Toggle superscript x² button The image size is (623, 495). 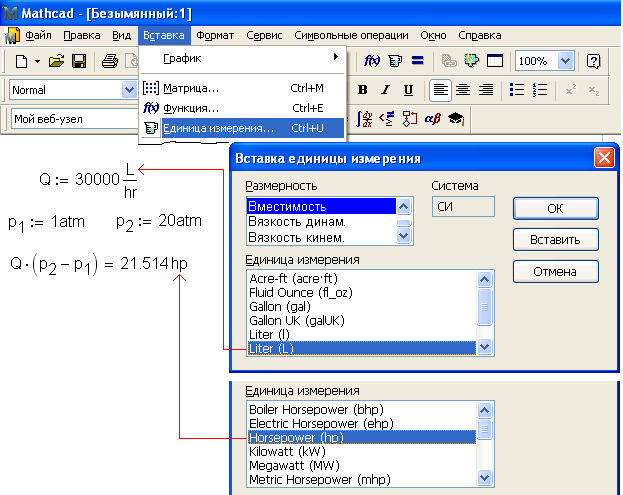tap(571, 90)
